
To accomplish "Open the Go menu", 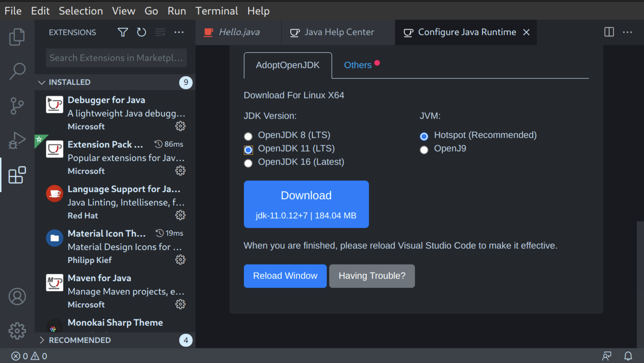I will point(151,11).
